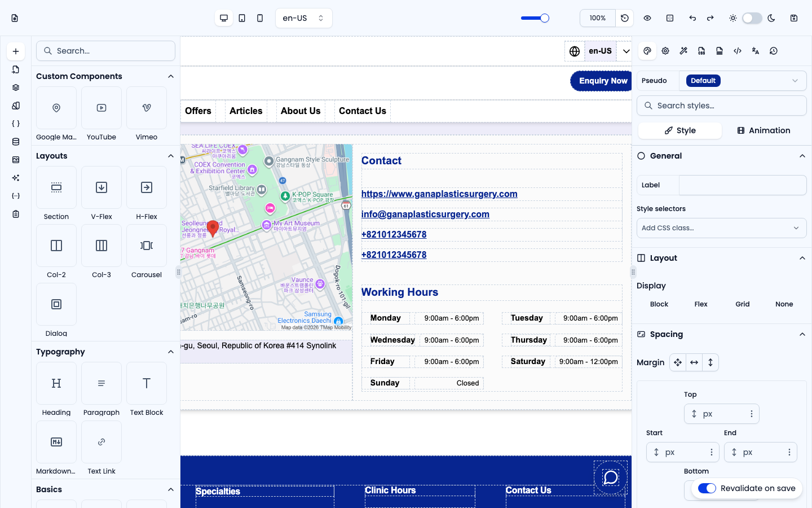812x508 pixels.
Task: Toggle the Revalidate on save switch
Action: [x=707, y=488]
